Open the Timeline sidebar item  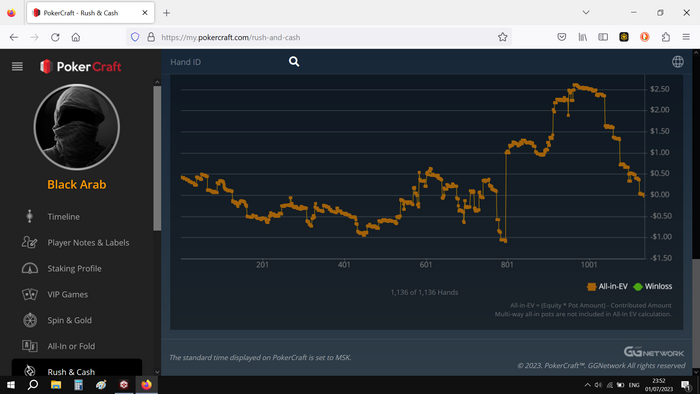tap(63, 217)
